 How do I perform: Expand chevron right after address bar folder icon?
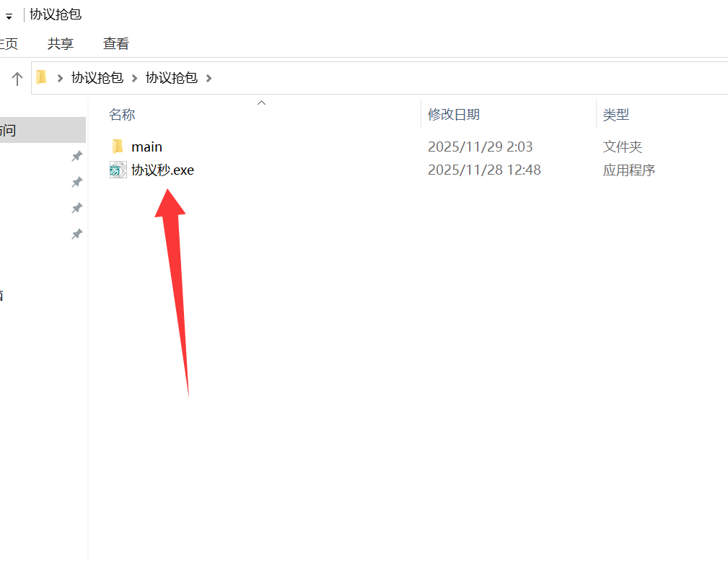point(60,78)
